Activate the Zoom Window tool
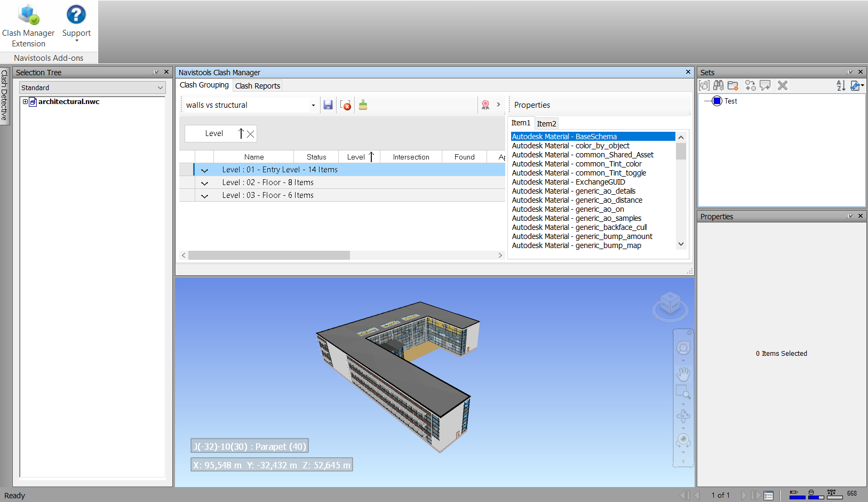868x502 pixels. point(683,393)
